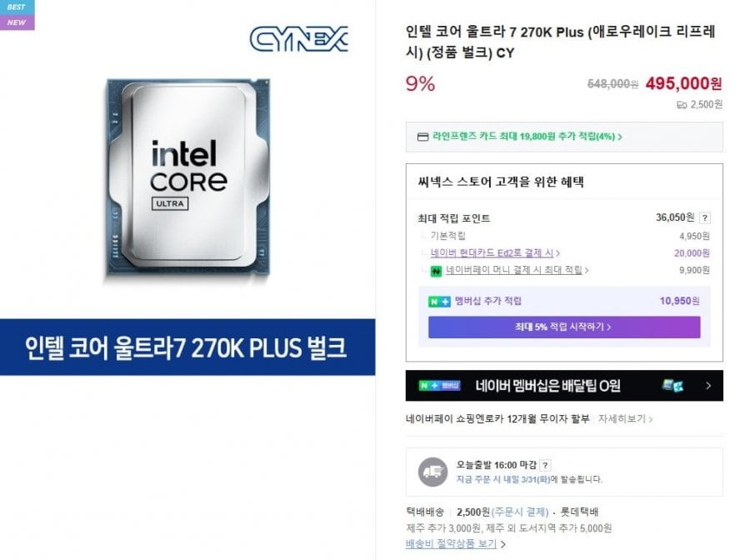Click the BEST badge label

click(17, 7)
